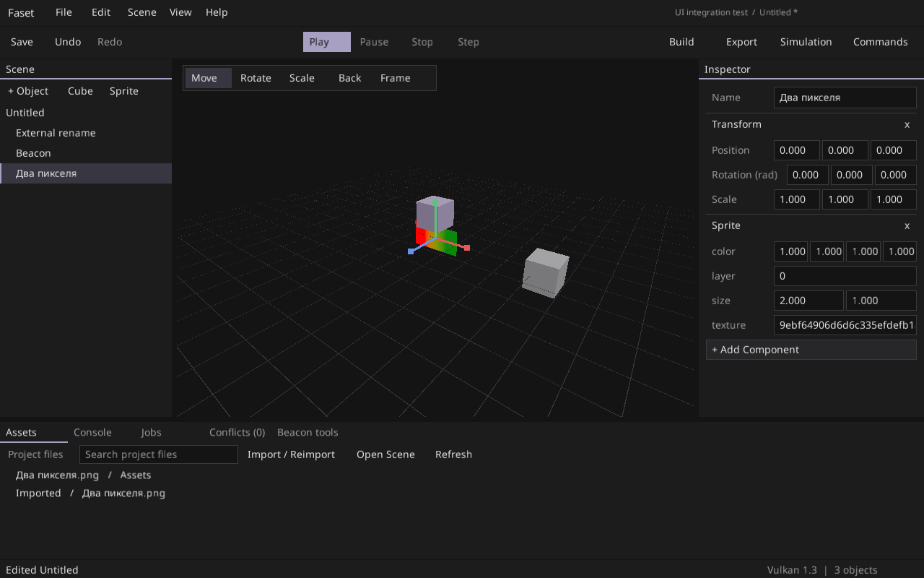This screenshot has width=924, height=578.
Task: Click the Step playback button
Action: [468, 42]
